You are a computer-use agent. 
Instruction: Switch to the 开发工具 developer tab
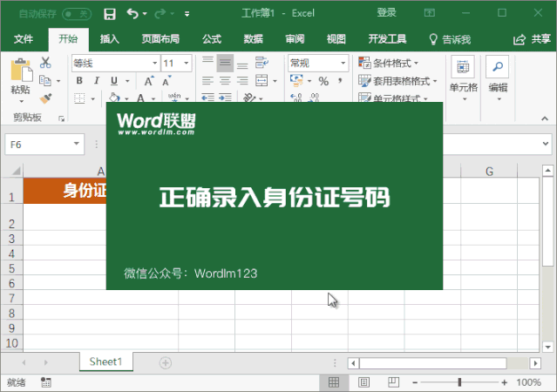coord(387,38)
